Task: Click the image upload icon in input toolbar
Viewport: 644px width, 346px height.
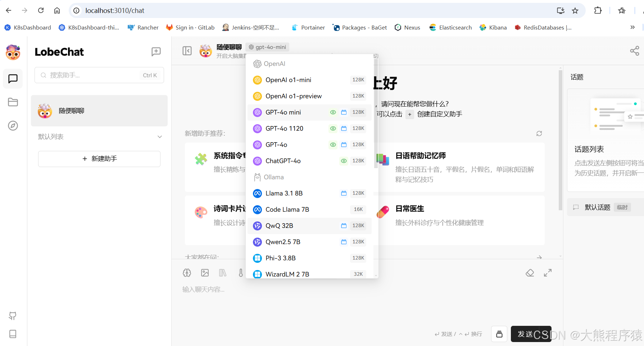Action: 205,273
